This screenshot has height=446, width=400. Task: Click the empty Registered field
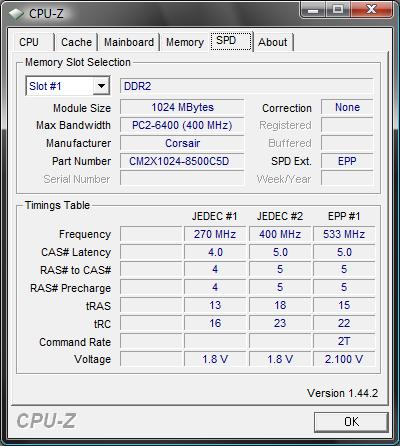pyautogui.click(x=347, y=125)
